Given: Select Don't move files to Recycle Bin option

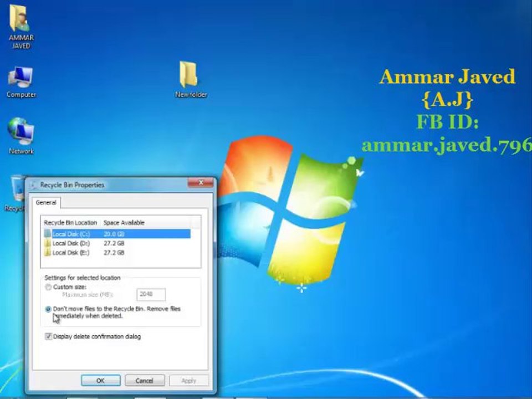Looking at the screenshot, I should pyautogui.click(x=48, y=309).
